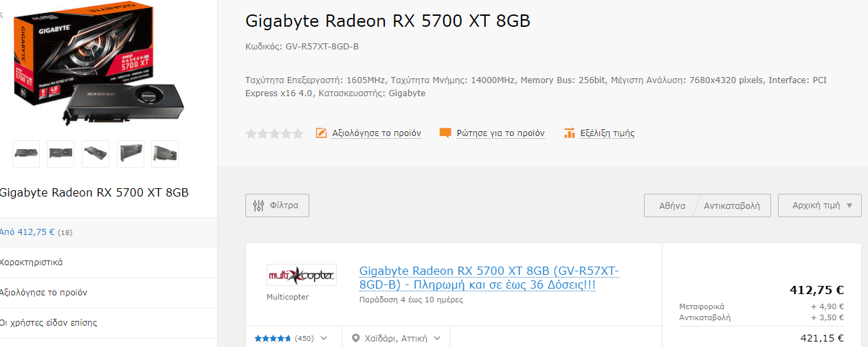The width and height of the screenshot is (868, 347).
Task: Click the pencil Αξιολόγησε το προϊόν icon
Action: coord(322,133)
